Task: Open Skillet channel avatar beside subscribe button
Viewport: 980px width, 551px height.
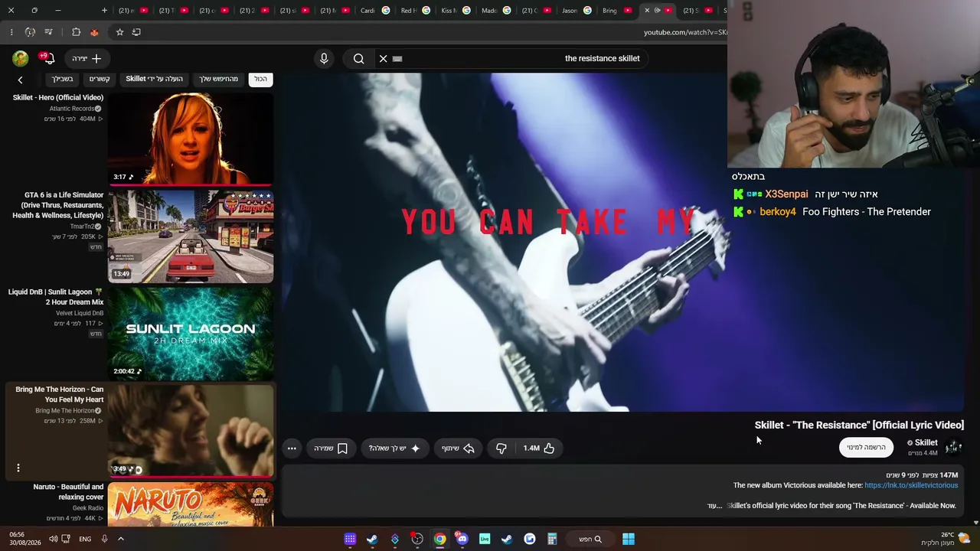Action: tap(953, 447)
